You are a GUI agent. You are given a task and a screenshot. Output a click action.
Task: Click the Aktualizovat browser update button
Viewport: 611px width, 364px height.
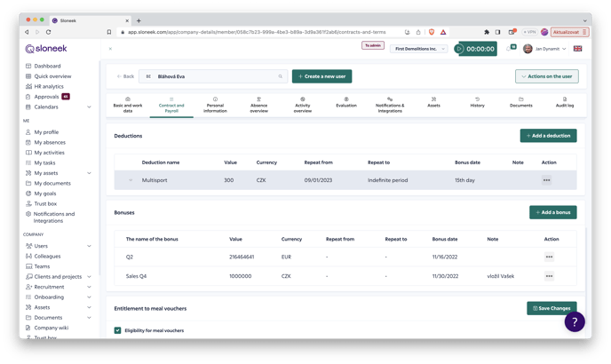[x=569, y=32]
